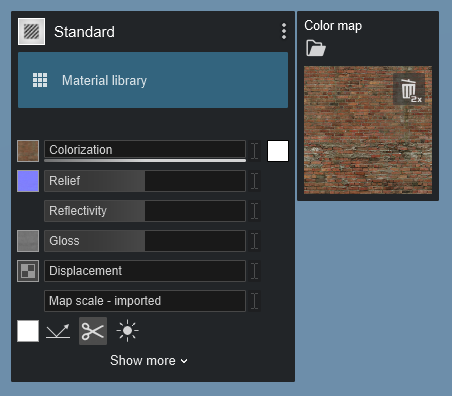Click the brick texture swatch beside Colorization
This screenshot has width=452, height=396.
pyautogui.click(x=28, y=151)
